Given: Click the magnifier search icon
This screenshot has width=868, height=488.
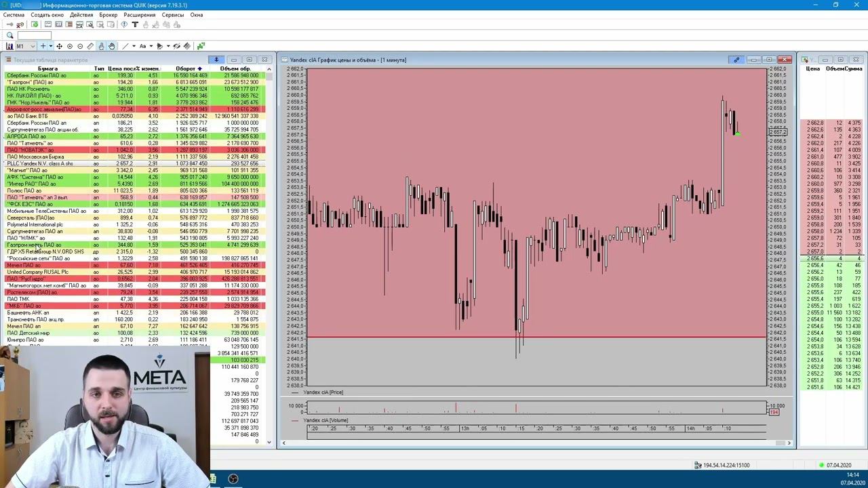Looking at the screenshot, I should [9, 35].
